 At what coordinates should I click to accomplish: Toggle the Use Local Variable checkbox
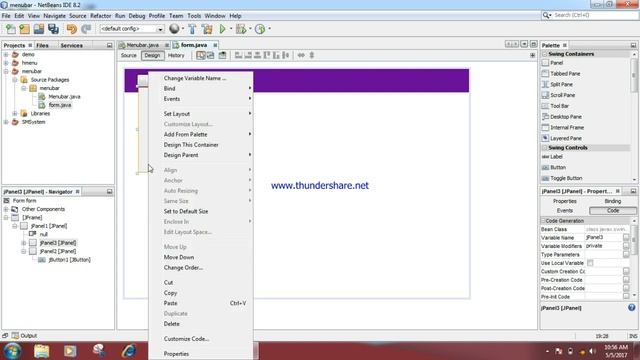tap(590, 263)
